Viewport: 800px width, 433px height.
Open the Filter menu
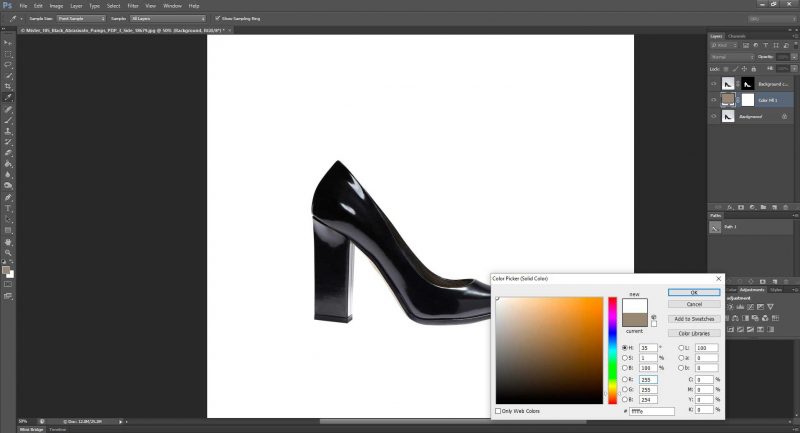[x=133, y=5]
